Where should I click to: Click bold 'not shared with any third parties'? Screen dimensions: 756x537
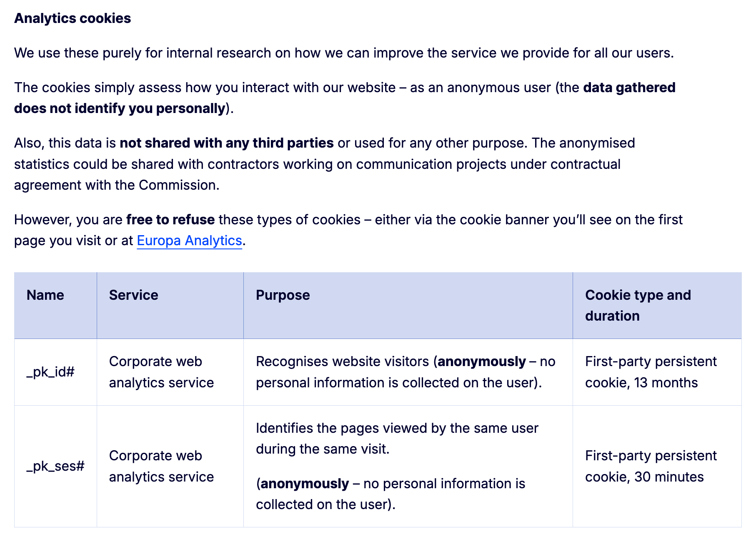click(227, 143)
